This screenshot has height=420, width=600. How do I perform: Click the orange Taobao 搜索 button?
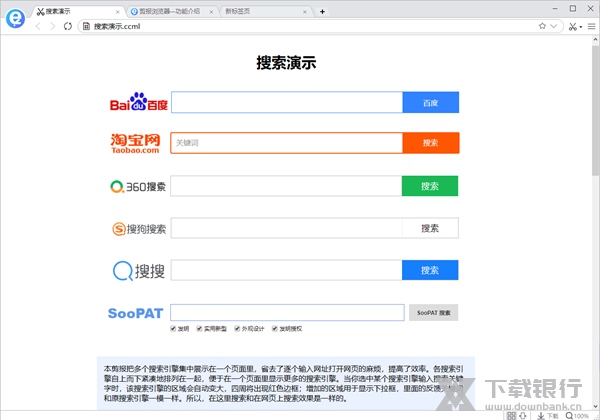430,143
